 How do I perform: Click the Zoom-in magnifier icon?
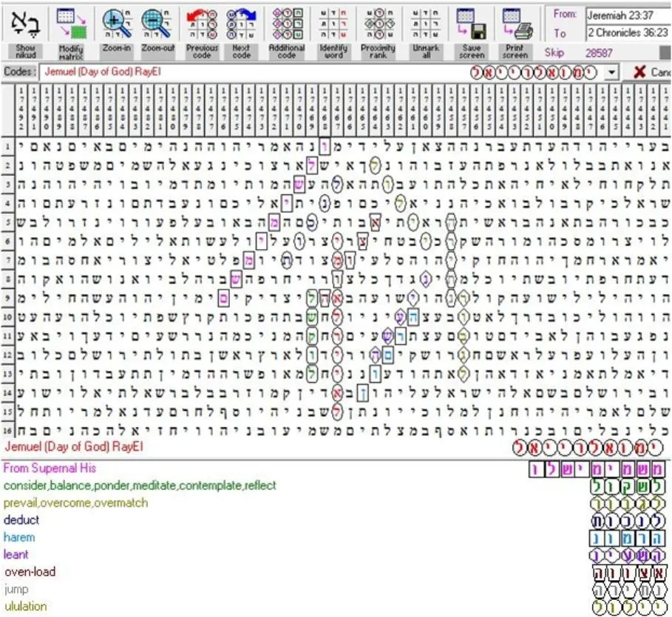(117, 24)
